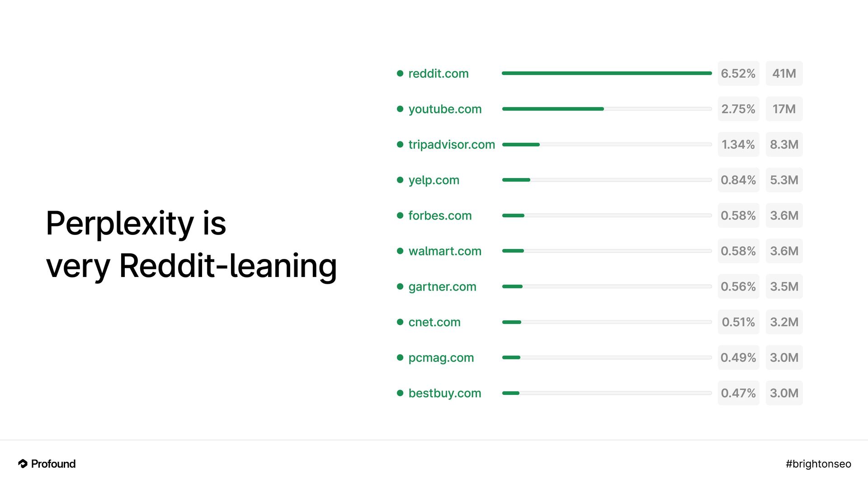Click the reddit.com full green progress bar
Screen dimensions: 868x488
(607, 73)
